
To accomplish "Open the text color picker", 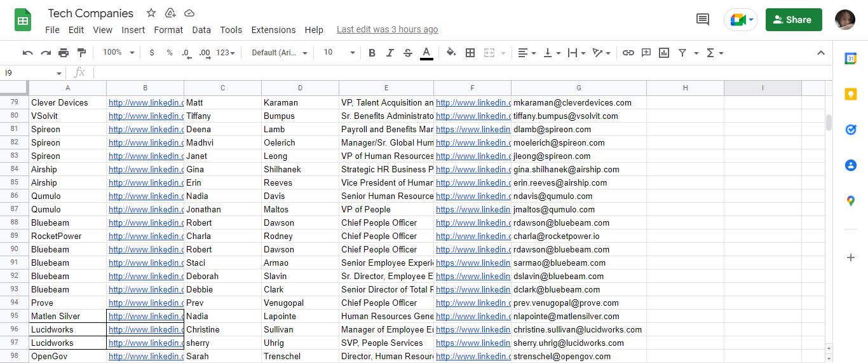I will click(426, 53).
